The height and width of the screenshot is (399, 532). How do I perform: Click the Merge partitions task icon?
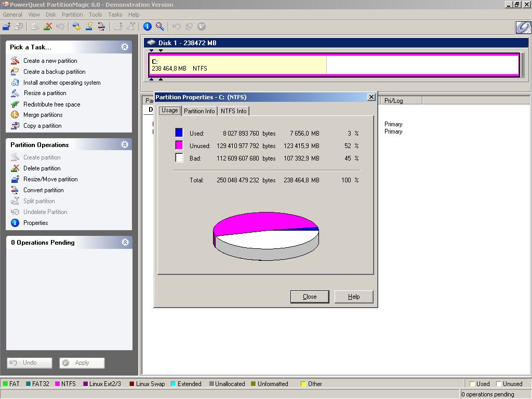(x=15, y=115)
